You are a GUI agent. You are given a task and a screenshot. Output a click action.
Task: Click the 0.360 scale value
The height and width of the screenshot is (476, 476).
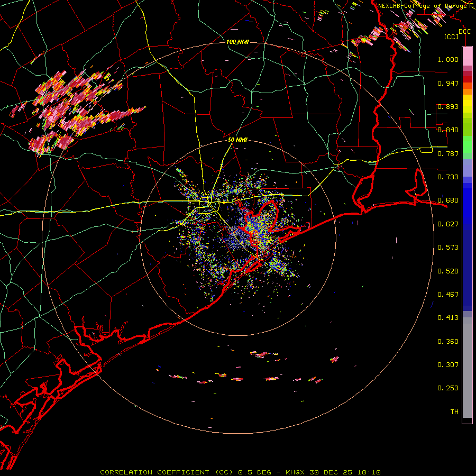coord(448,342)
